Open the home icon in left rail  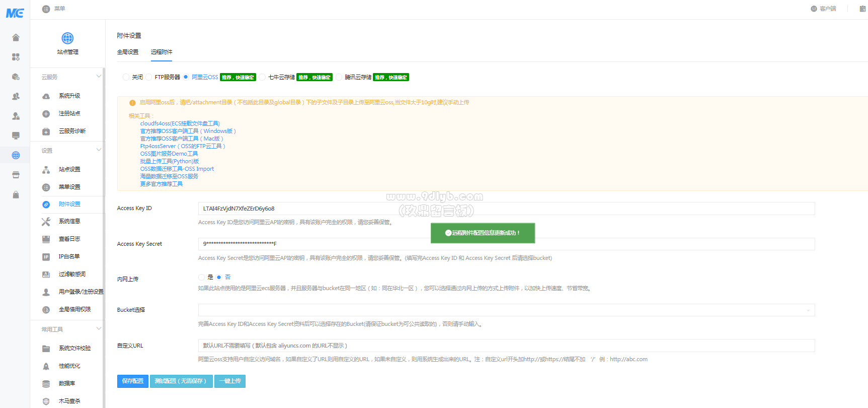pos(16,37)
